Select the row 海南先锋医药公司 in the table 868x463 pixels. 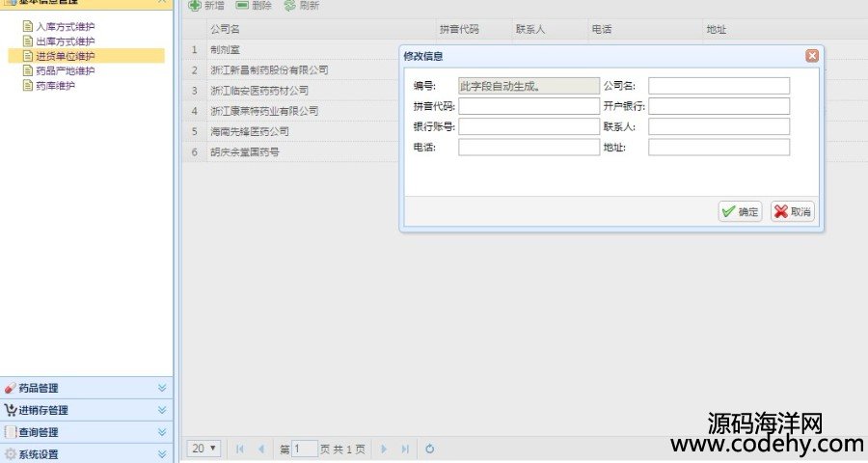pyautogui.click(x=250, y=131)
